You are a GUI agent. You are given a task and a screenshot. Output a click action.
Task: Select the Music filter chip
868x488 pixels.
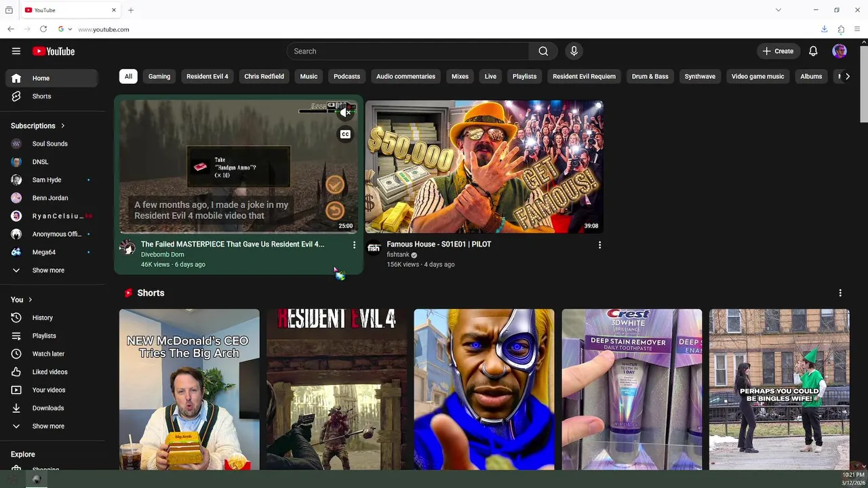click(x=309, y=77)
